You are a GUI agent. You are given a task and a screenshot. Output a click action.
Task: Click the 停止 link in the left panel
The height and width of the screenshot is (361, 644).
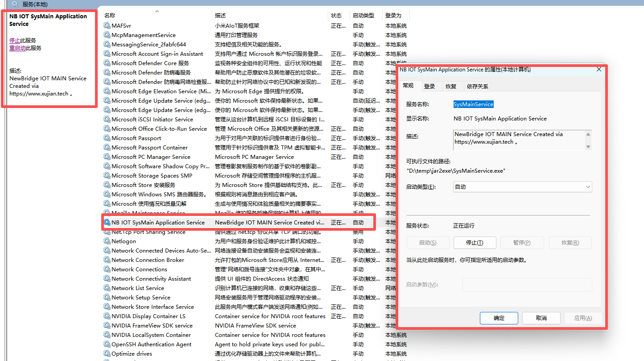click(15, 40)
